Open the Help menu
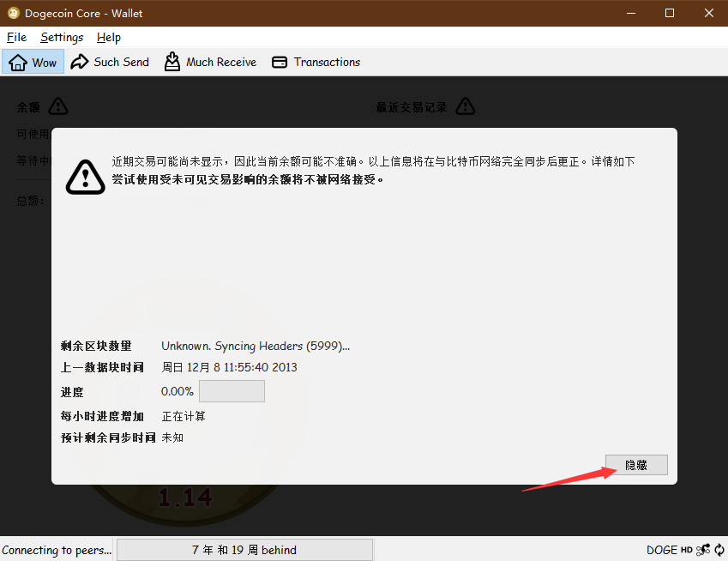The width and height of the screenshot is (728, 561). tap(109, 37)
